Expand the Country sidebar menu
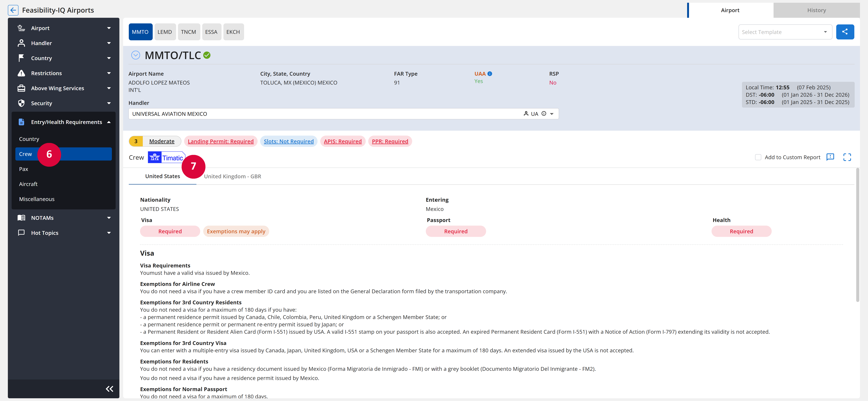Screen dimensions: 868x401 109,58
